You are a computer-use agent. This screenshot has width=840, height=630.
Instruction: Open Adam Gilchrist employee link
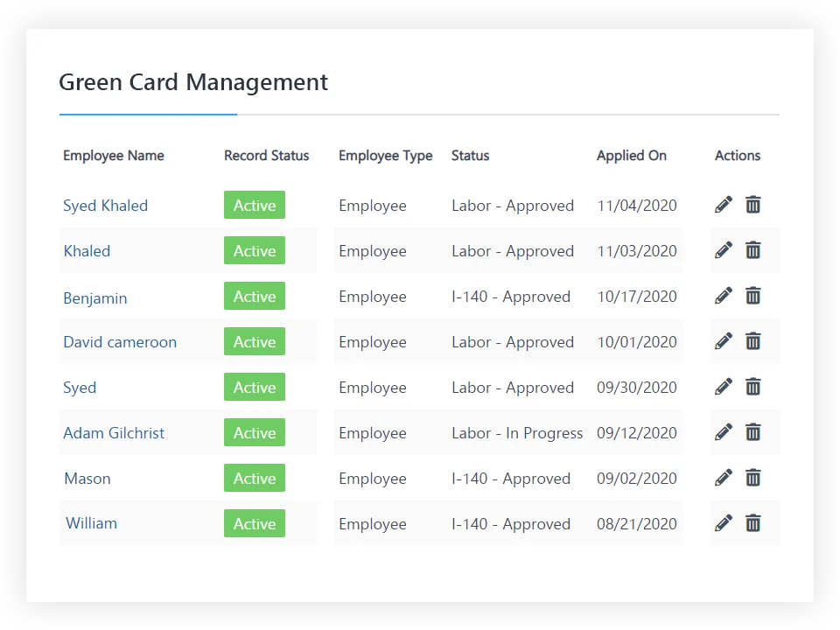click(114, 433)
